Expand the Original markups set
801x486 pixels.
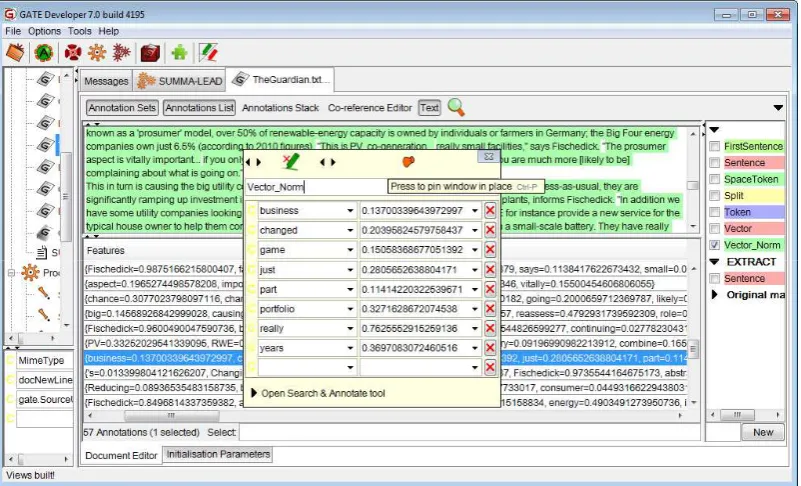715,295
